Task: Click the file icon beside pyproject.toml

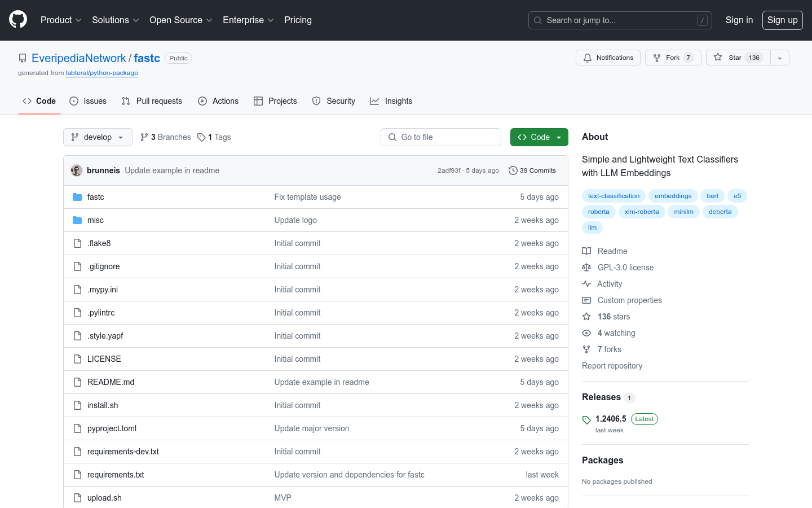Action: pyautogui.click(x=77, y=428)
